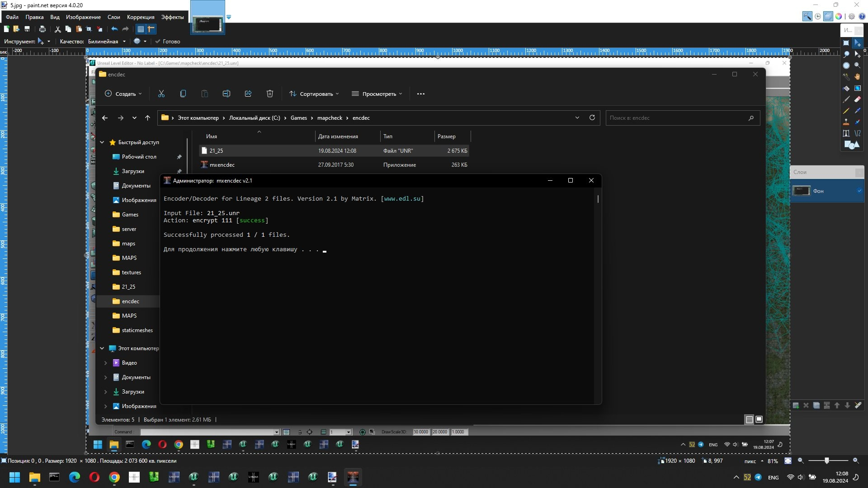868x488 pixels.
Task: Open the пикс units dropdown in the status bar
Action: pos(754,461)
